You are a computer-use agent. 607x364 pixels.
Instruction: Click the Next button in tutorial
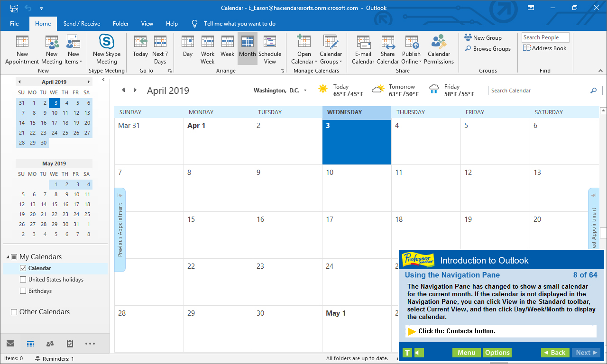[587, 353]
